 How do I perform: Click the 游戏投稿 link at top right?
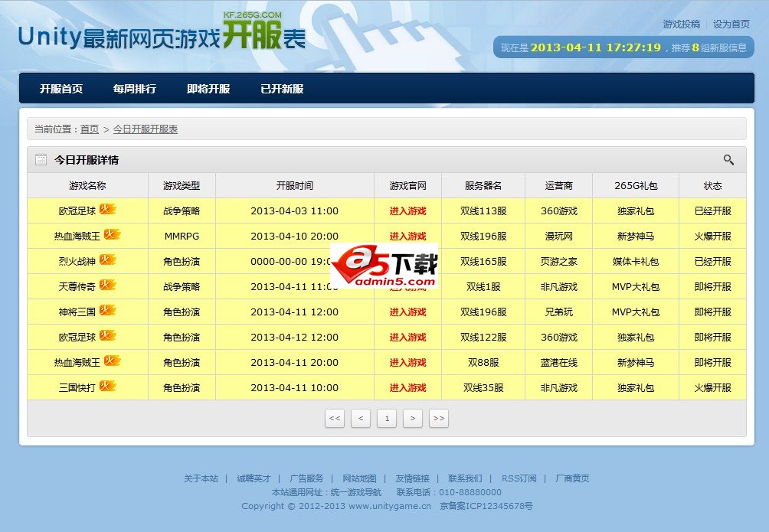681,24
